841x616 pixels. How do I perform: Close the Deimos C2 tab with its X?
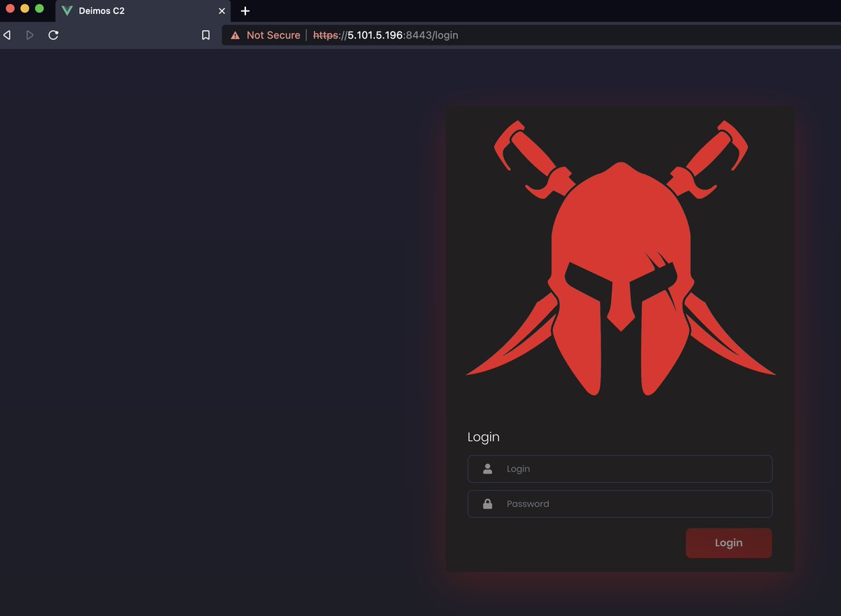221,11
